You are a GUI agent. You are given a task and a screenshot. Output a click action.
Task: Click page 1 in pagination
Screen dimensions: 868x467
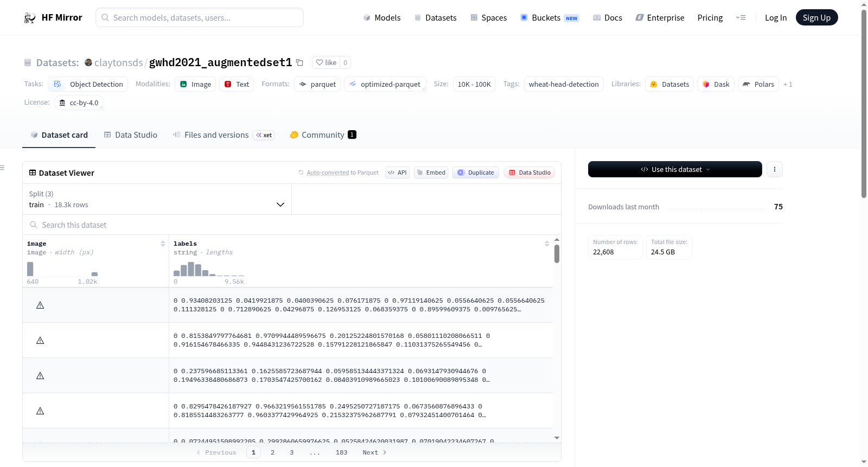point(253,452)
